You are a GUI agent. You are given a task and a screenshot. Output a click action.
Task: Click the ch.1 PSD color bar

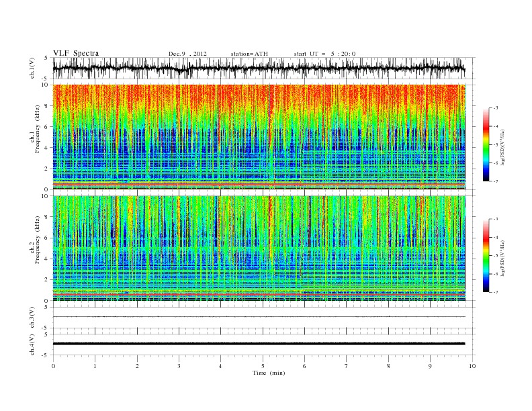pyautogui.click(x=486, y=144)
